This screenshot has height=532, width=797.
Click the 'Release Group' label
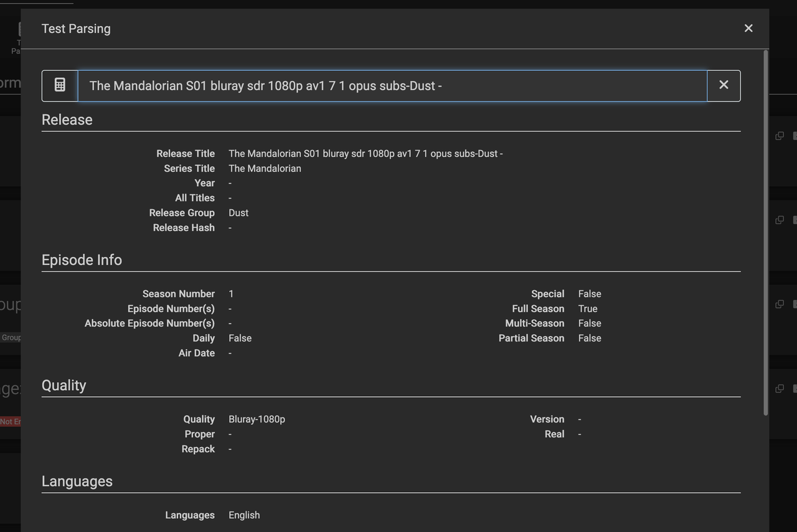(x=182, y=213)
